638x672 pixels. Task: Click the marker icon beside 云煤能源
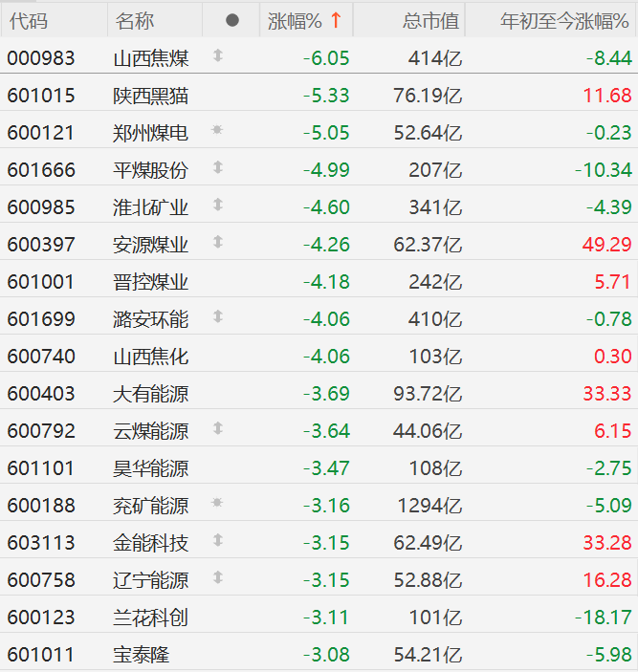[218, 428]
